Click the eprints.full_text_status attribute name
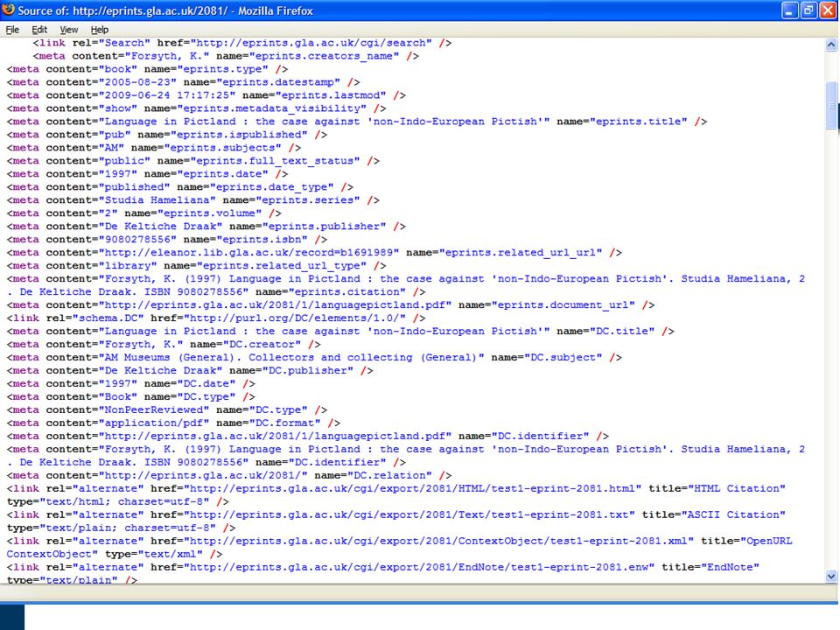Screen dimensions: 840x630 coord(275,161)
